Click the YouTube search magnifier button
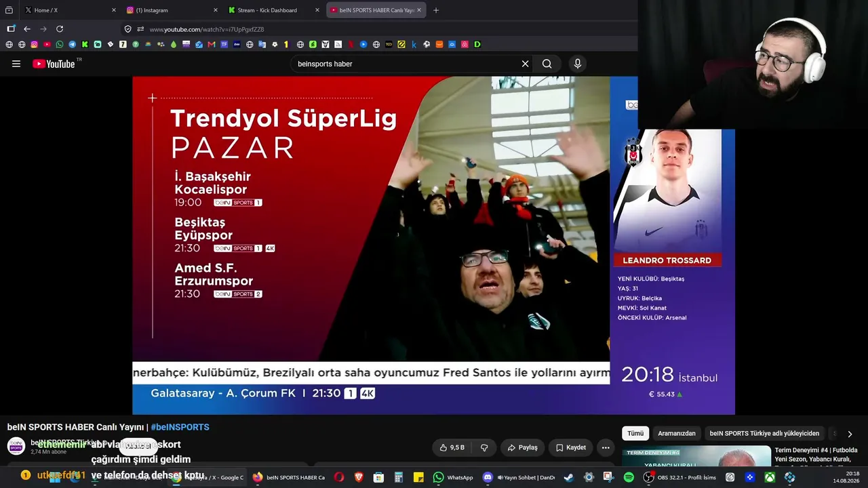This screenshot has height=488, width=868. pos(547,64)
